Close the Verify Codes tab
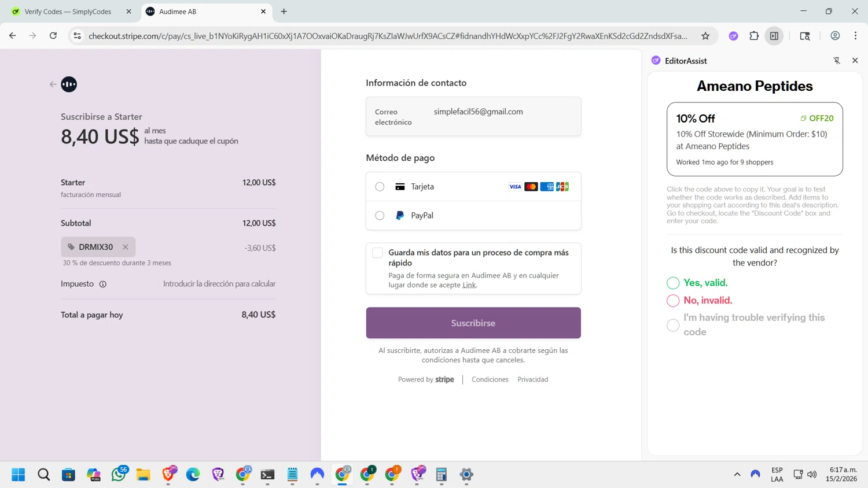 pos(128,12)
